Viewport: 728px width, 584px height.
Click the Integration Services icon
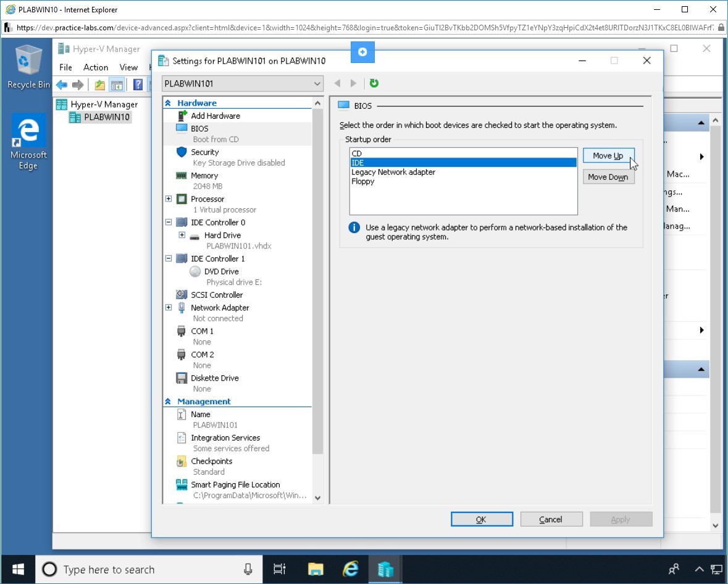coord(182,438)
